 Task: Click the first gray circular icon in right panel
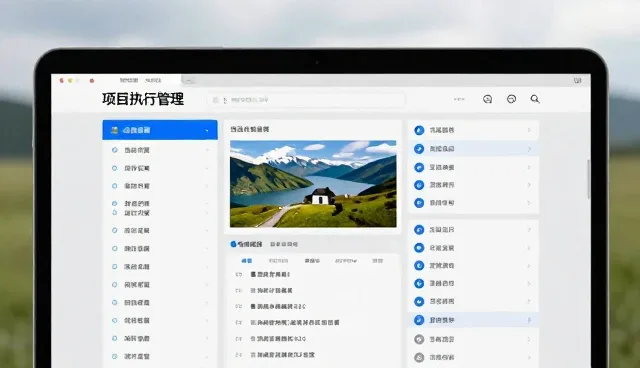[x=419, y=339]
